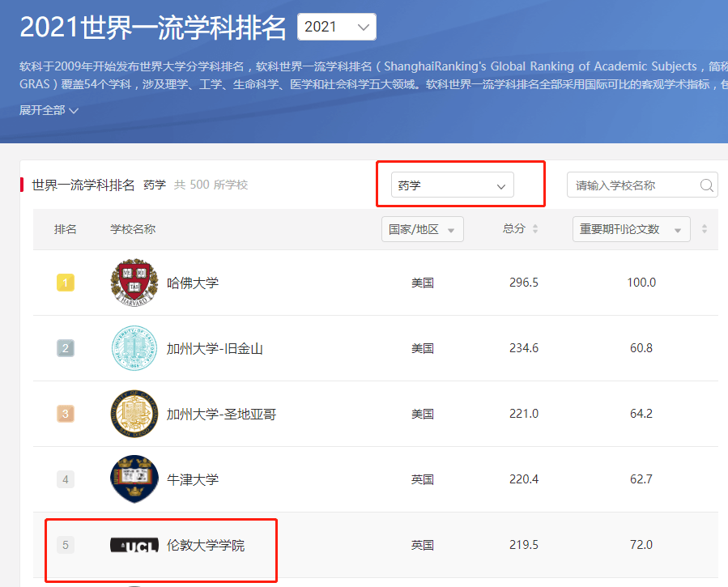Open the 伦敦大学学院 link

point(206,545)
